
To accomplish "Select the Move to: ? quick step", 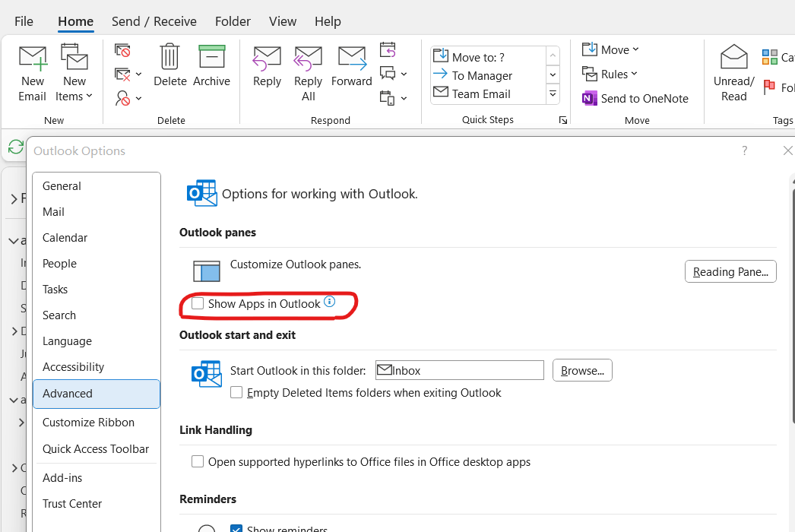I will click(488, 57).
